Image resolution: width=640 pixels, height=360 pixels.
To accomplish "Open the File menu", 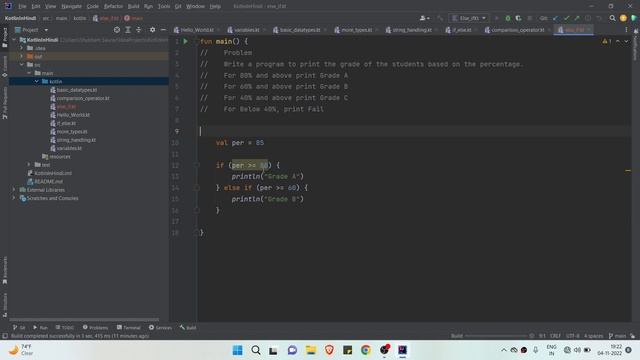I will click(22, 7).
